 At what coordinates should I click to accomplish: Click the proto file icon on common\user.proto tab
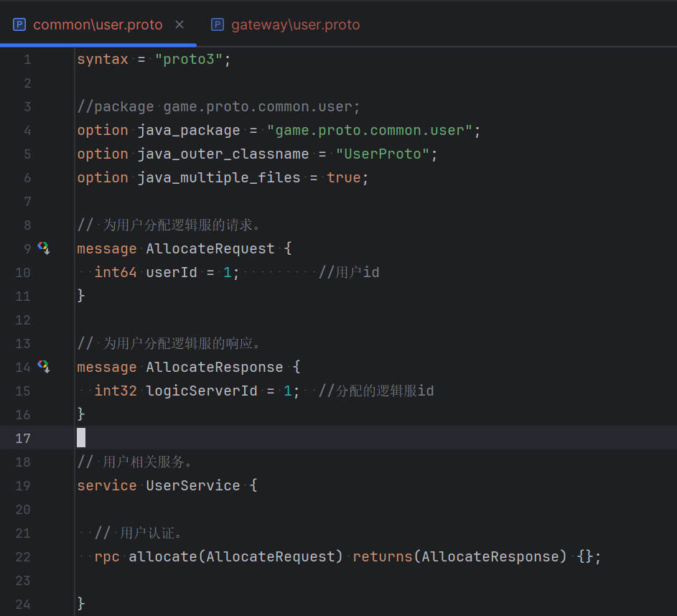point(19,24)
